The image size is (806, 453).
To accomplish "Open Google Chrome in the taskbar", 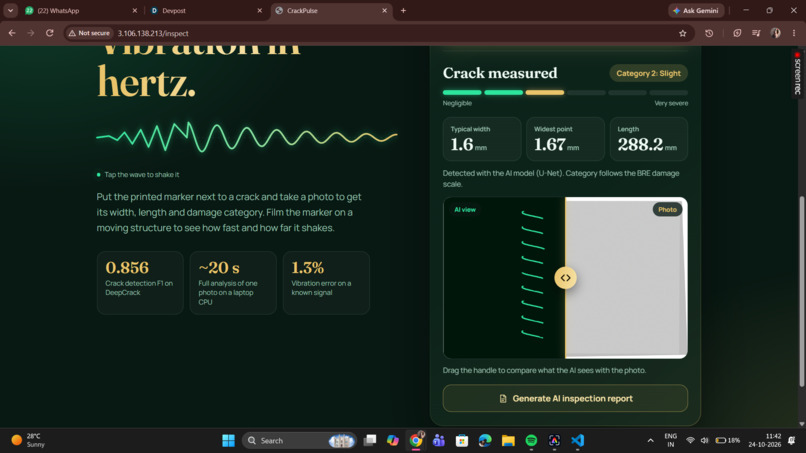I will click(x=416, y=441).
